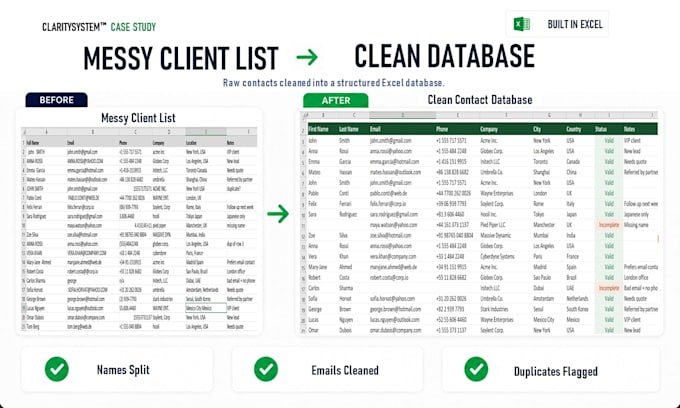Image resolution: width=680 pixels, height=408 pixels.
Task: Click the Stark Industries company cell
Action: (494, 309)
